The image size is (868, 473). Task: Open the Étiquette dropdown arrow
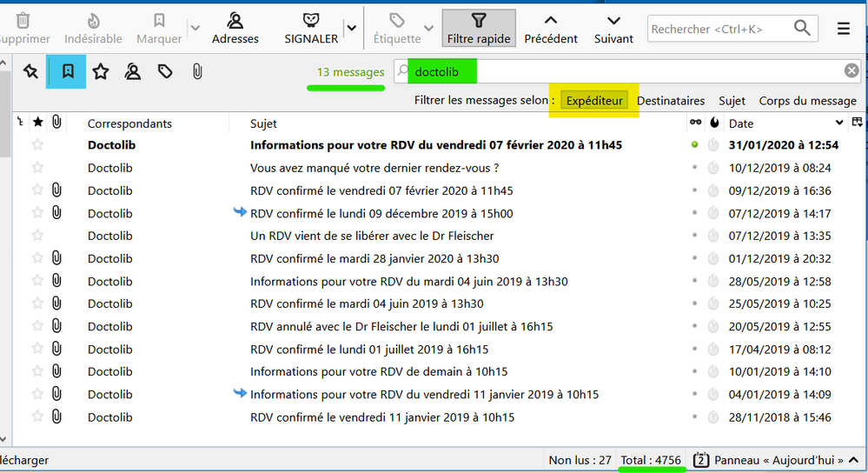click(x=428, y=28)
